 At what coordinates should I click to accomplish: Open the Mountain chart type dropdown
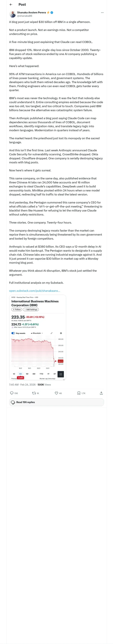37,333
